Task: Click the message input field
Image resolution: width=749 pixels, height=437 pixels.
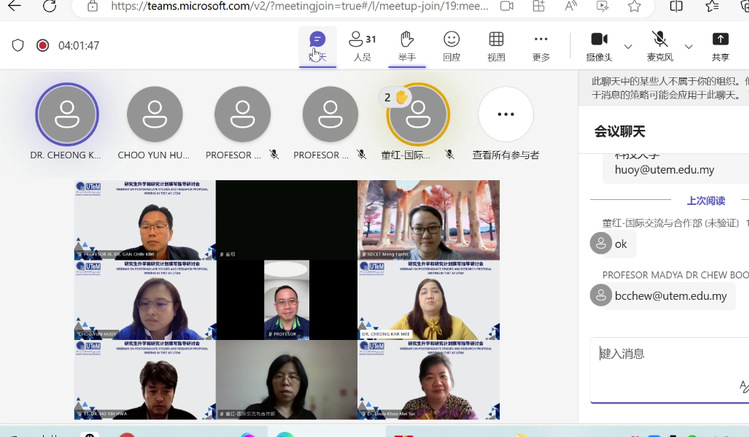Action: point(660,353)
